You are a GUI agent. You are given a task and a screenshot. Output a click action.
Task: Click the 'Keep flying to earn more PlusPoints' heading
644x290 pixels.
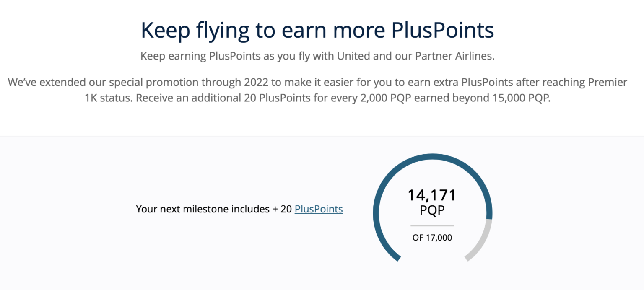click(x=317, y=29)
